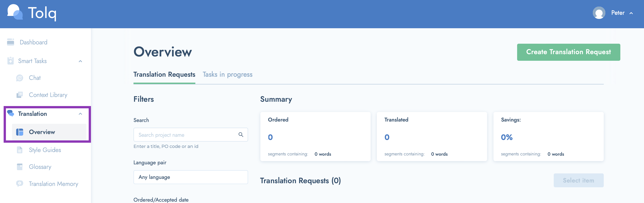Click the Context Library icon
Screen dimensions: 644x203
20,95
